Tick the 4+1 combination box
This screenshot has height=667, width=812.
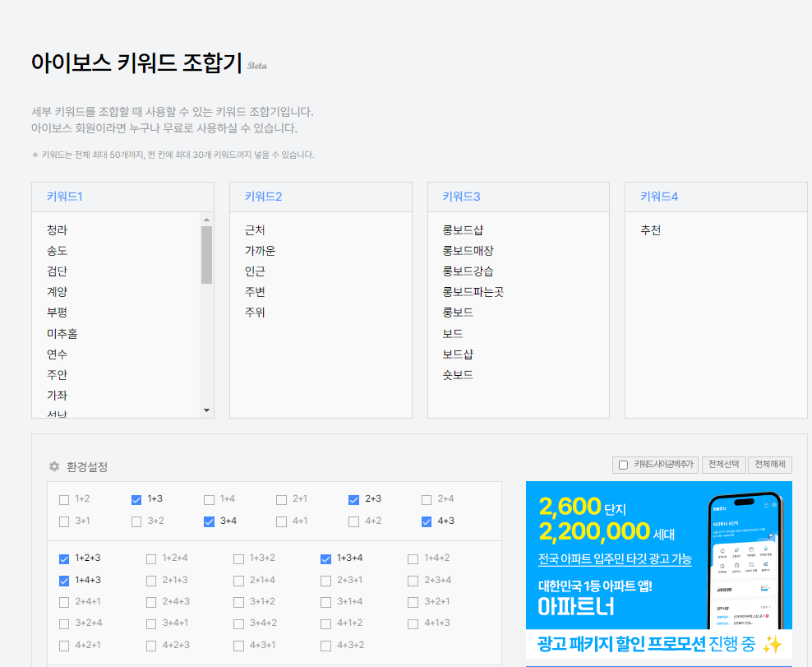tap(282, 521)
